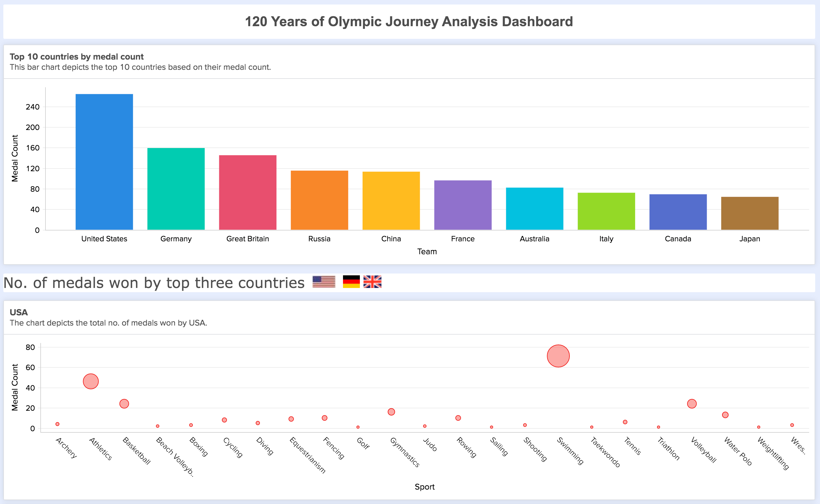Click the Gymnastics bubble
Image resolution: width=820 pixels, height=504 pixels.
391,412
